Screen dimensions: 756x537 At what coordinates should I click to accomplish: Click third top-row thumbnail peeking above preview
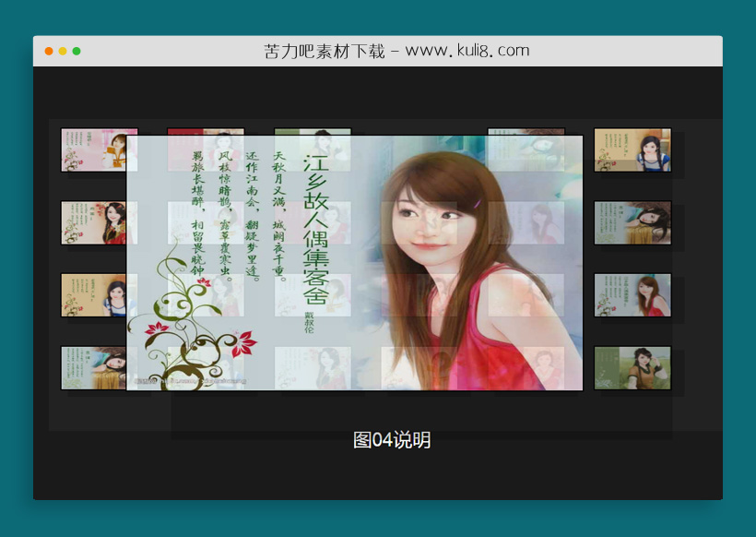pyautogui.click(x=313, y=131)
